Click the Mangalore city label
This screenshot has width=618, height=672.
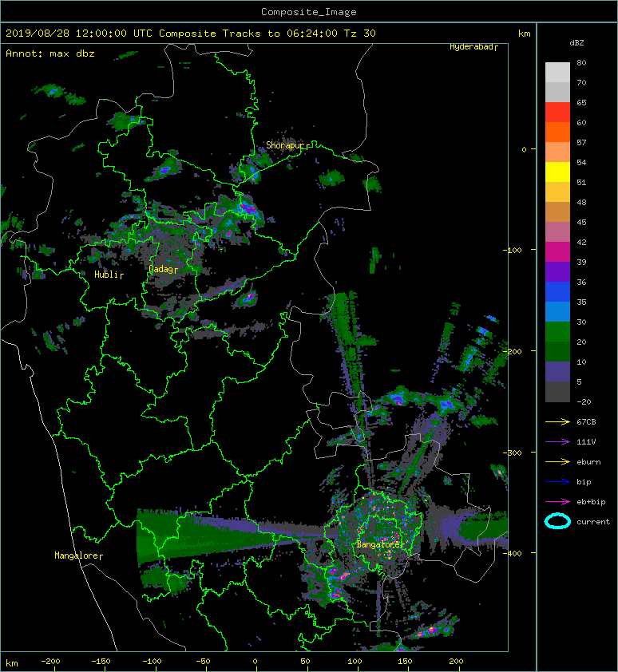click(x=77, y=555)
